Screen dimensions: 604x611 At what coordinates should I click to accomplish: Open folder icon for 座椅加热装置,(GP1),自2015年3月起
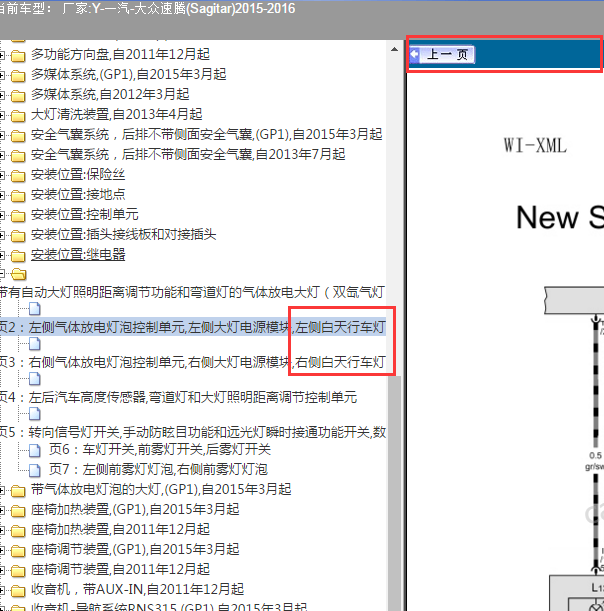point(18,511)
